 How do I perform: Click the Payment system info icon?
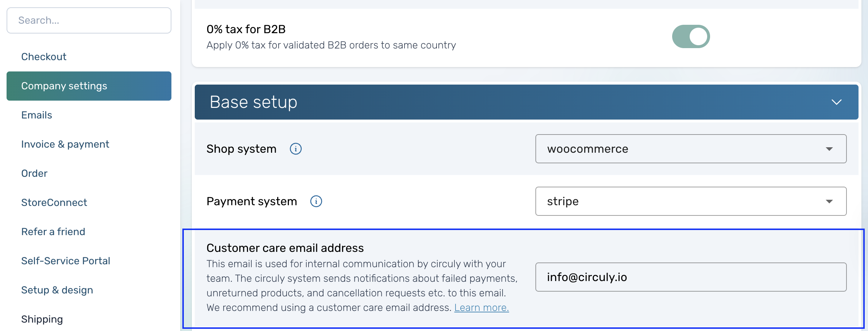(x=316, y=201)
